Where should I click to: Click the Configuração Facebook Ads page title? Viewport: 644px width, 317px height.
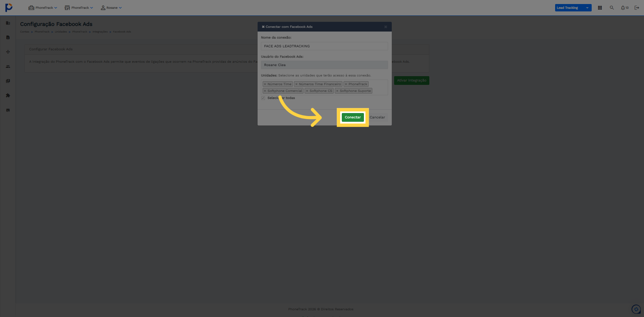56,24
